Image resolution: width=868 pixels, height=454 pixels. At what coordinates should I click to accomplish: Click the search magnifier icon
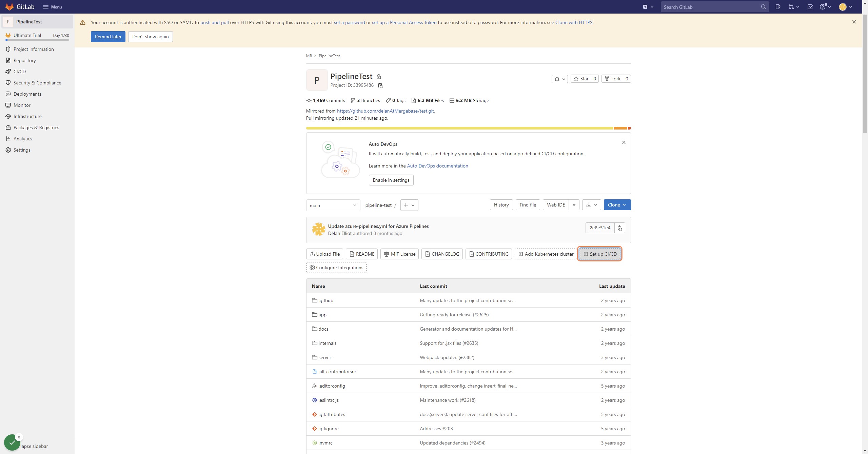pyautogui.click(x=763, y=7)
